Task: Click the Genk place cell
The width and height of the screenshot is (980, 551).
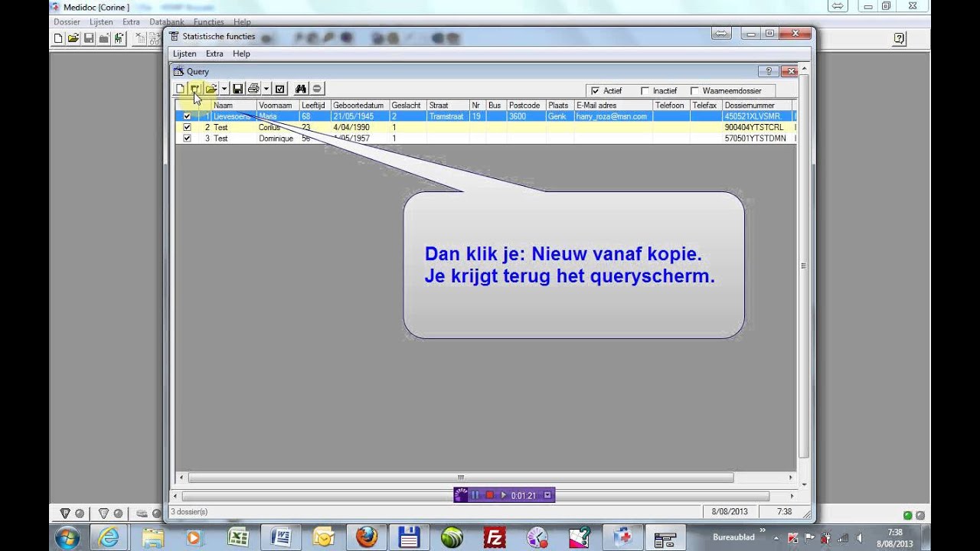Action: (x=560, y=116)
